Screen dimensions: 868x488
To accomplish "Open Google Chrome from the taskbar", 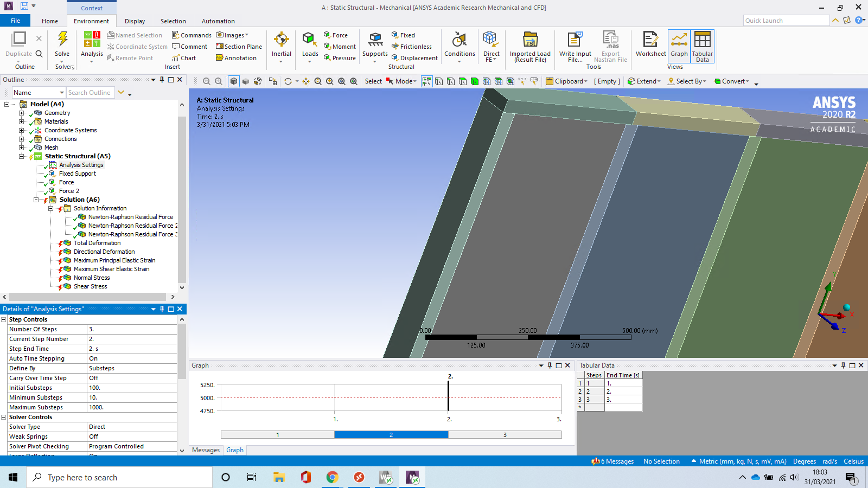I will pyautogui.click(x=332, y=477).
